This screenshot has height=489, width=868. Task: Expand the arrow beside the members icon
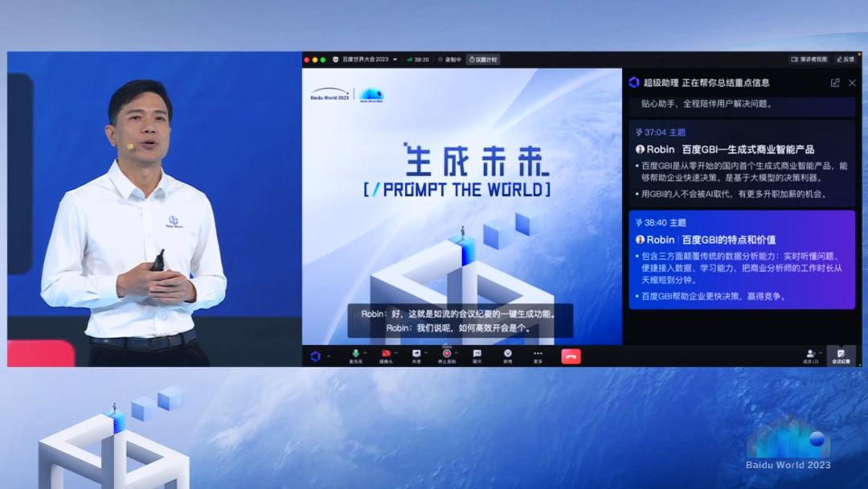pyautogui.click(x=821, y=353)
